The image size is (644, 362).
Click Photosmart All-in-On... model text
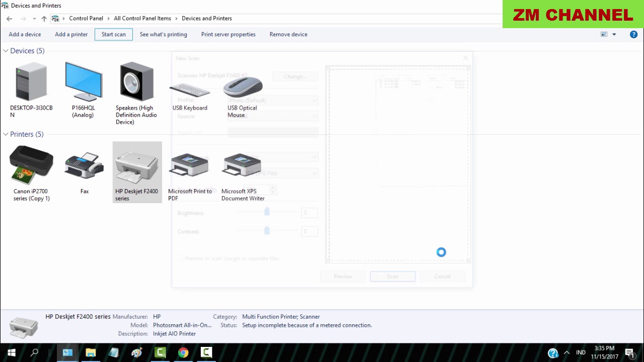pyautogui.click(x=182, y=325)
